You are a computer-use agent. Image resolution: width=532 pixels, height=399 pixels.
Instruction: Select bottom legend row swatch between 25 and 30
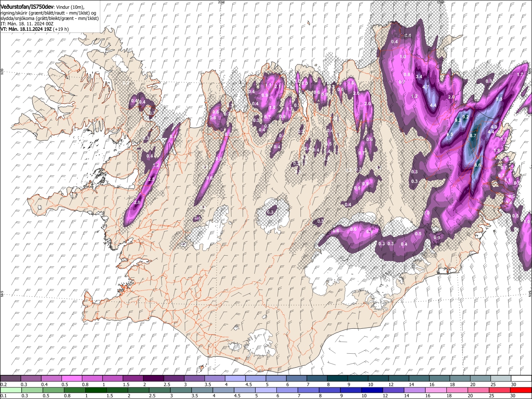[x=500, y=390]
